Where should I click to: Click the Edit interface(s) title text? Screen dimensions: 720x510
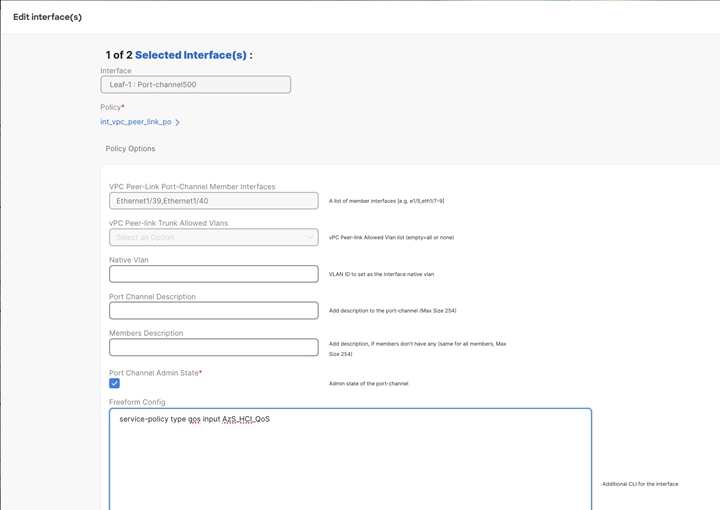click(x=47, y=17)
